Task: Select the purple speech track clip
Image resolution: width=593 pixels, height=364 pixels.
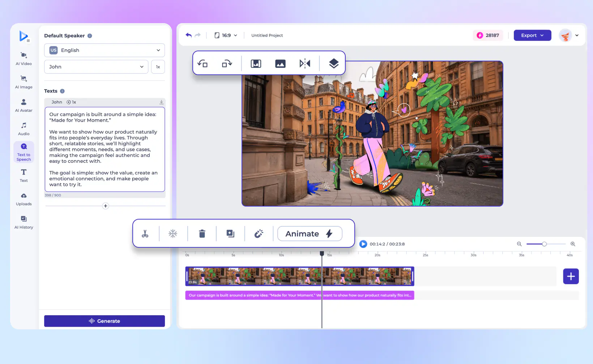Action: point(300,295)
